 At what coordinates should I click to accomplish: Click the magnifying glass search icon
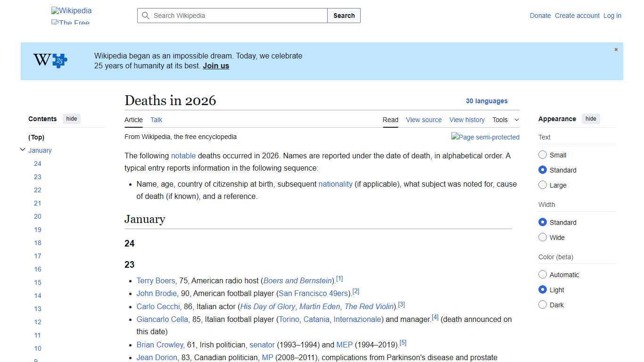click(146, 16)
